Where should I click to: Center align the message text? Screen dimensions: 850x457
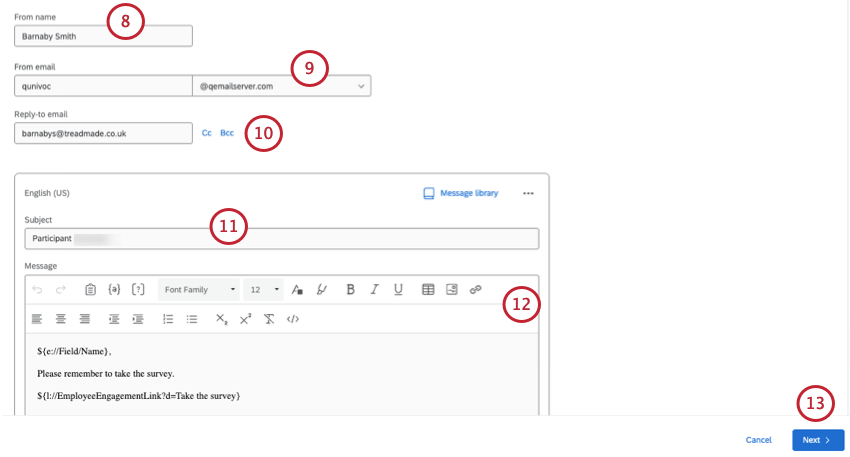(x=61, y=319)
